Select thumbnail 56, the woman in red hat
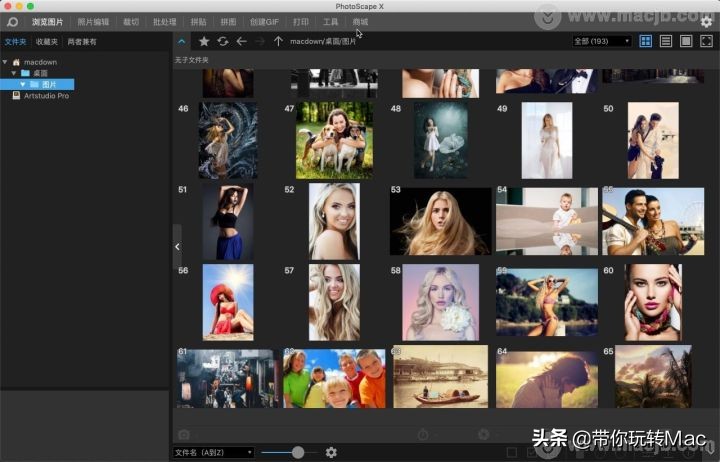720x462 pixels. tap(228, 302)
